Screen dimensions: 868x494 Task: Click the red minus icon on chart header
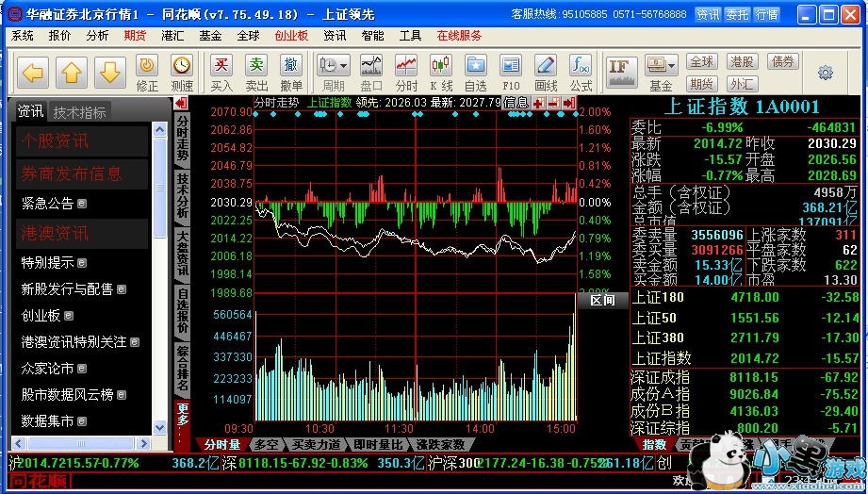[x=553, y=103]
